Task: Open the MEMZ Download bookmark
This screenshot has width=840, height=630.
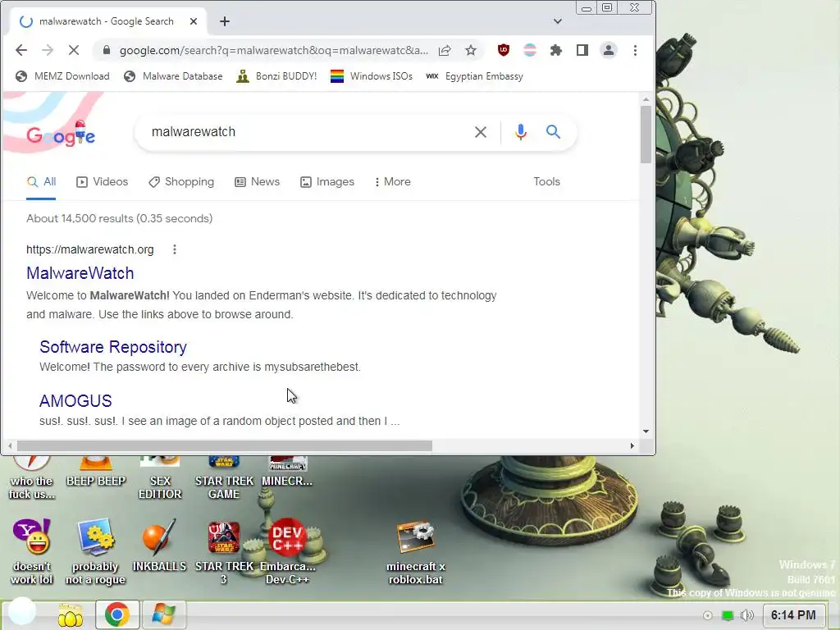Action: point(62,76)
